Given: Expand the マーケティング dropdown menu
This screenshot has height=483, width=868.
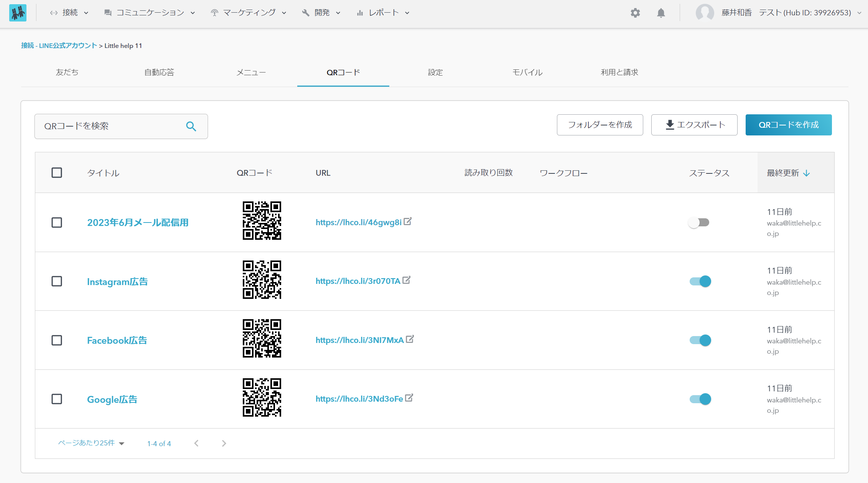Looking at the screenshot, I should coord(249,13).
